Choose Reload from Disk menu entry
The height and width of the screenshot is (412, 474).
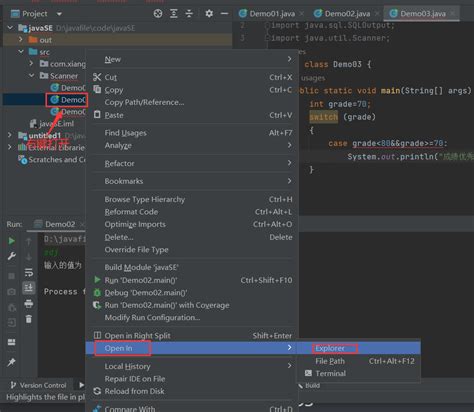[x=134, y=391]
